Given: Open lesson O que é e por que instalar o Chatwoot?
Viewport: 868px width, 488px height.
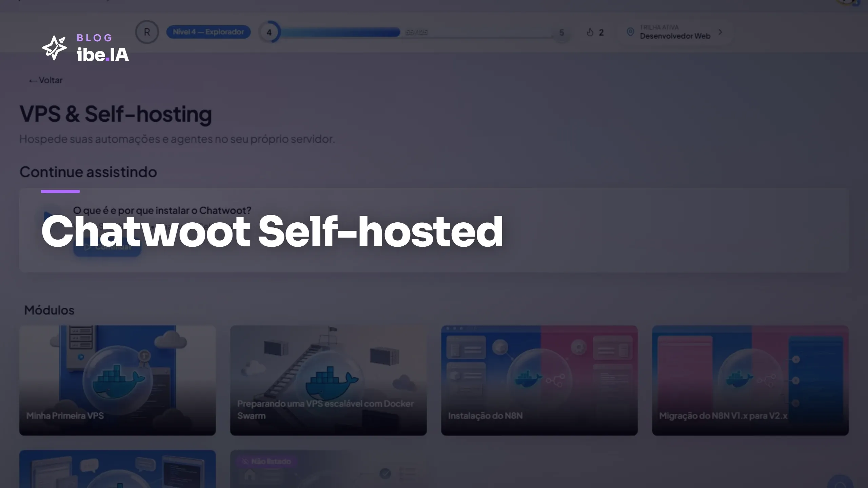Looking at the screenshot, I should coord(162,210).
